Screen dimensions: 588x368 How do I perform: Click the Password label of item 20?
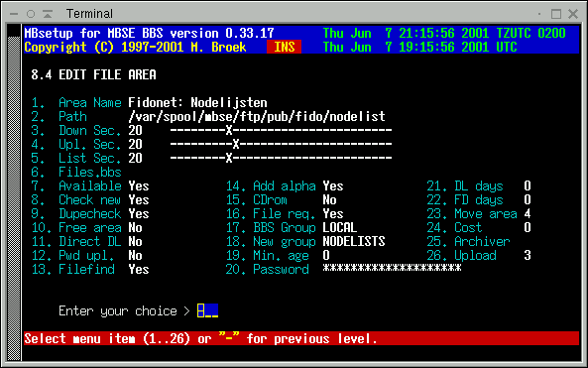coord(281,269)
